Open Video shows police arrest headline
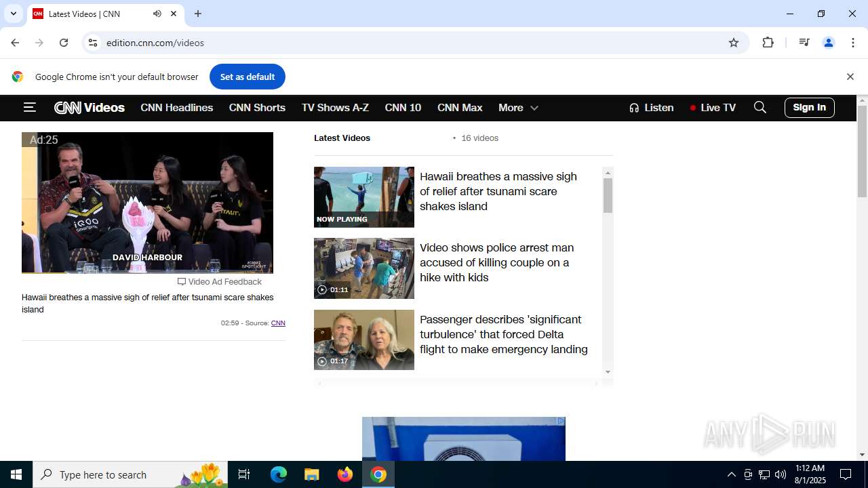This screenshot has height=488, width=868. (497, 262)
